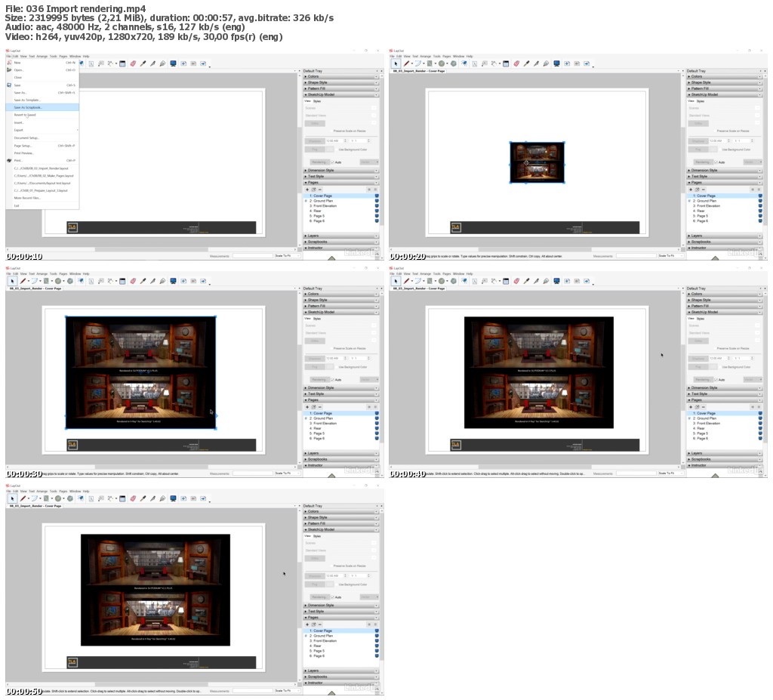Expand Colors panel in 00:00:10 frame

pyautogui.click(x=340, y=76)
